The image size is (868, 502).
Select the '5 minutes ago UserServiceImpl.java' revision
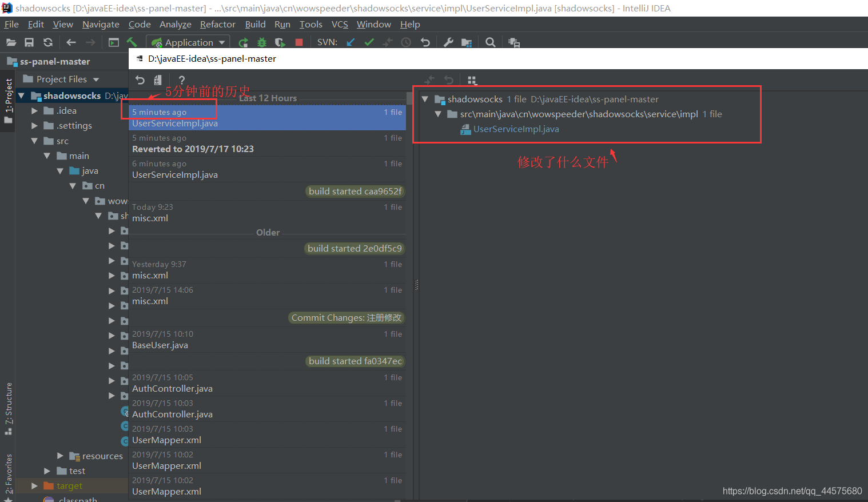(x=267, y=118)
